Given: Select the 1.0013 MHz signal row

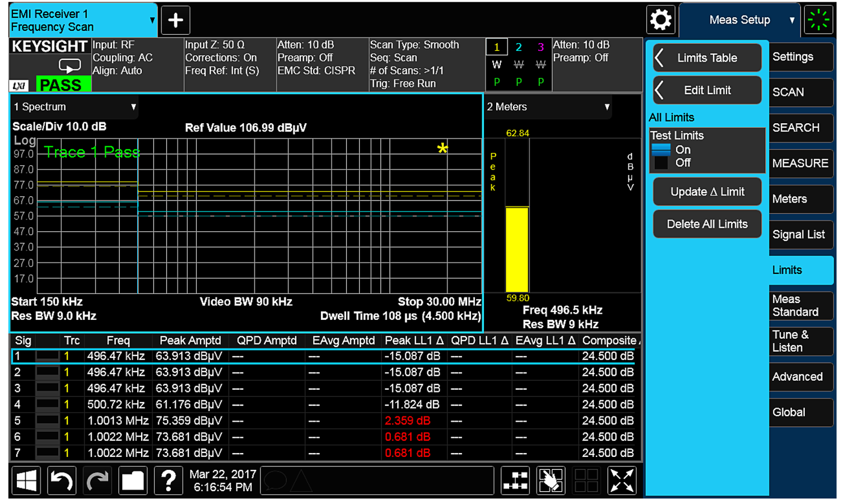Looking at the screenshot, I should [x=323, y=421].
